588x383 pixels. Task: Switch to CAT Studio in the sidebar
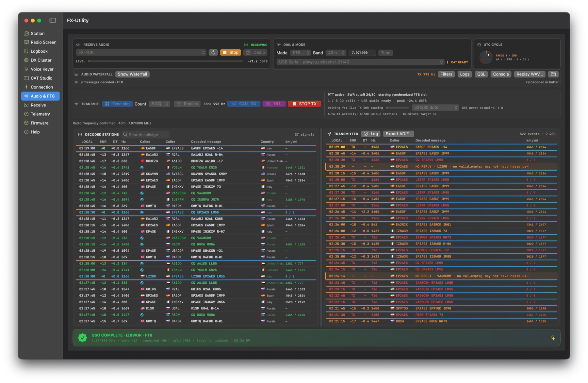tap(41, 78)
